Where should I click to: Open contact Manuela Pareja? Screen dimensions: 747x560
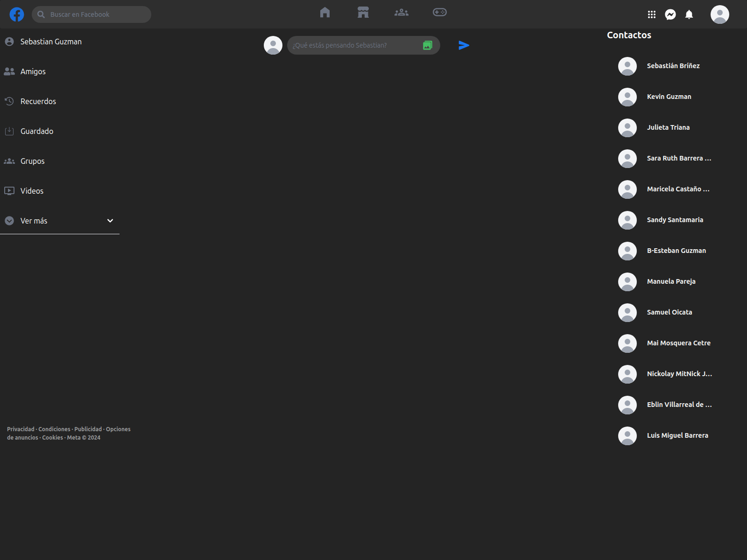671,281
